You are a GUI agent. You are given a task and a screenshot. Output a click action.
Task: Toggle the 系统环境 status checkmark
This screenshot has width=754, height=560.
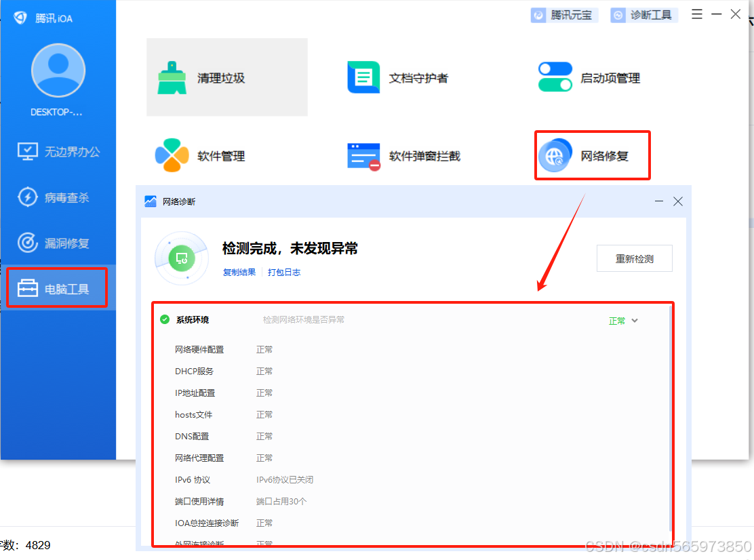[x=164, y=319]
